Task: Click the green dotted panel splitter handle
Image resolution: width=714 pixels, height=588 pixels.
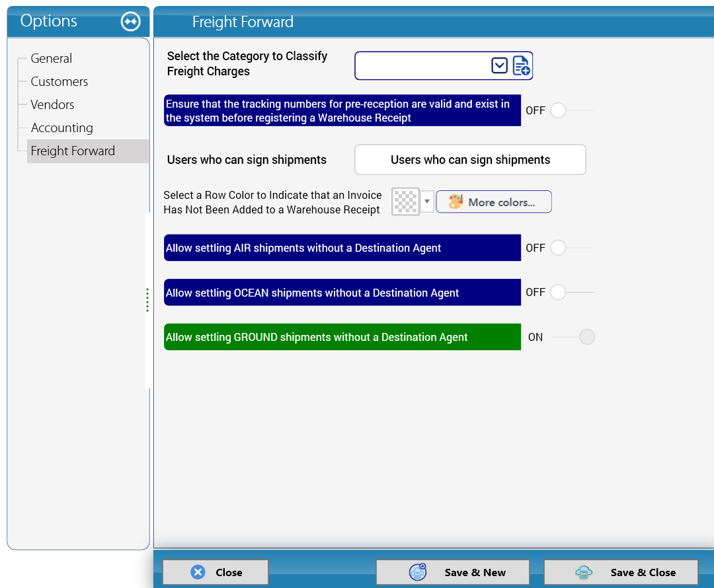Action: [147, 300]
